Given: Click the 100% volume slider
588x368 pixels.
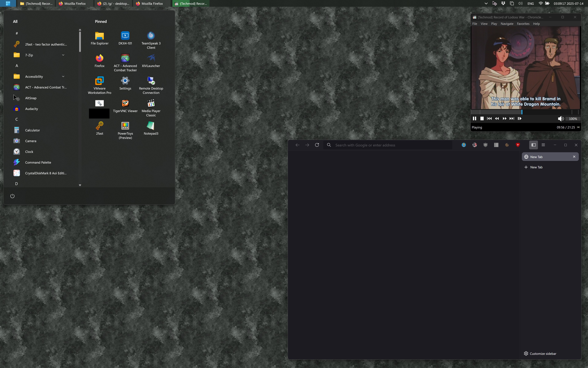Looking at the screenshot, I should (x=573, y=119).
